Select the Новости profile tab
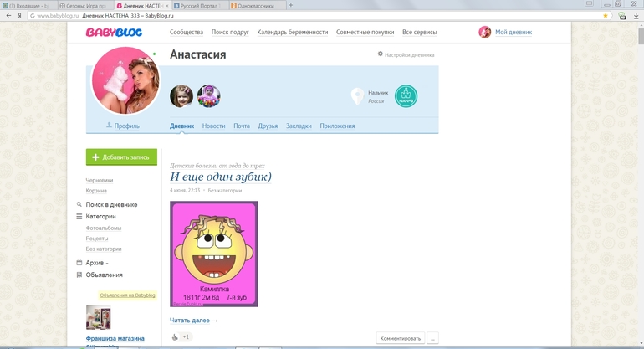Viewport: 644px width, 349px height. pos(213,126)
